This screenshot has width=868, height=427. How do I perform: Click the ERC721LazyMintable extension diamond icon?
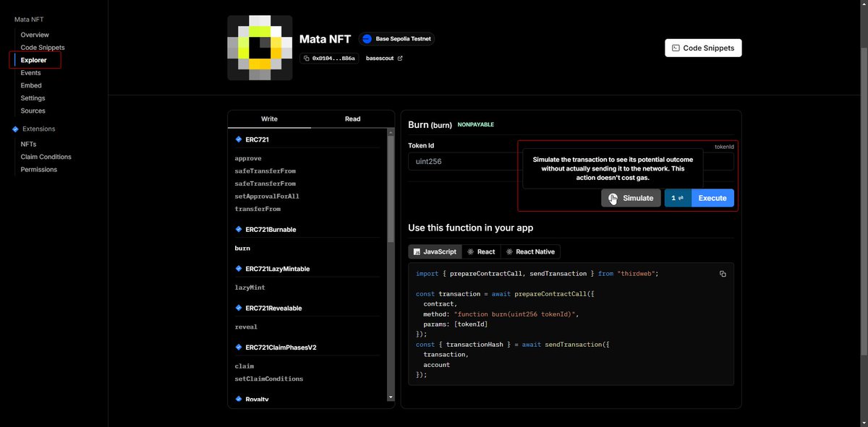[x=239, y=269]
